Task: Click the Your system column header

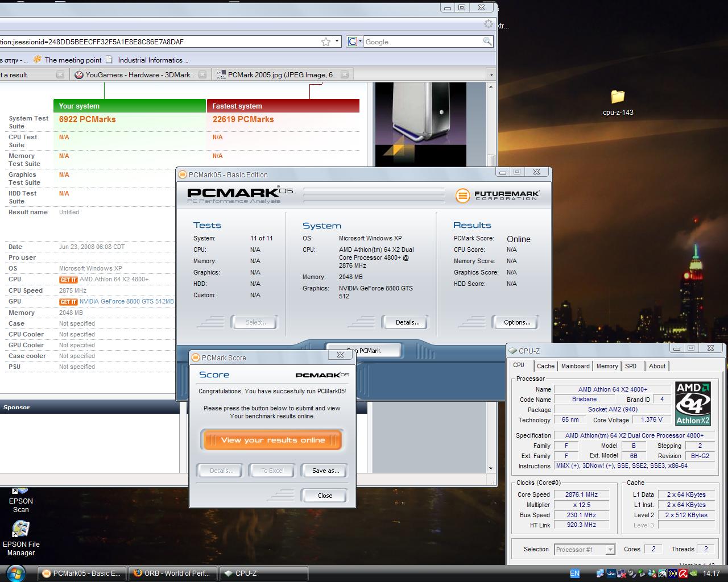Action: 130,106
